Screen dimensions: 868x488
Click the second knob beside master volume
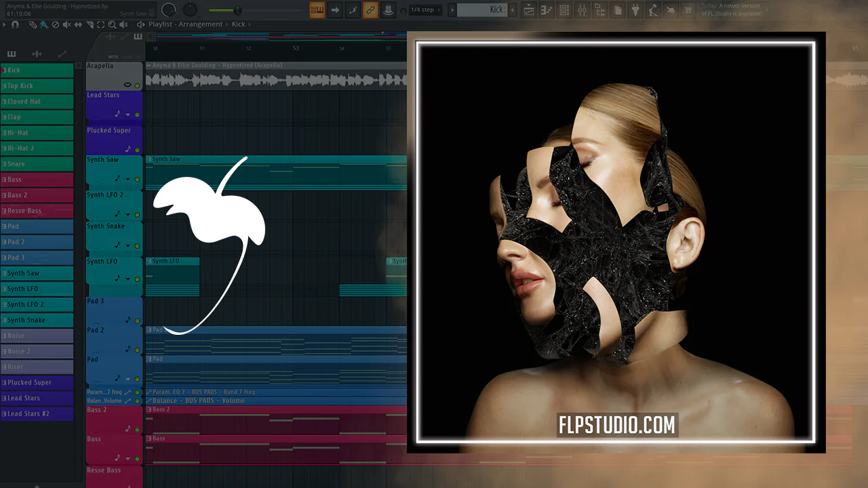[x=191, y=9]
